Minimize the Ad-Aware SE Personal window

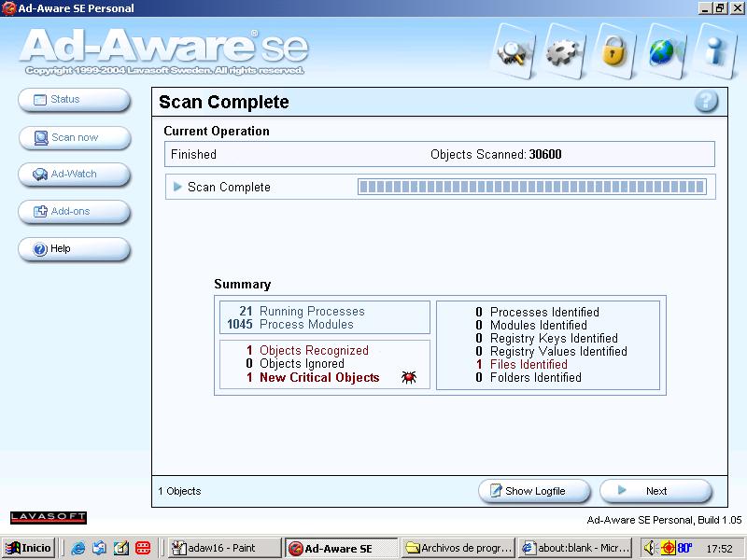click(x=706, y=8)
